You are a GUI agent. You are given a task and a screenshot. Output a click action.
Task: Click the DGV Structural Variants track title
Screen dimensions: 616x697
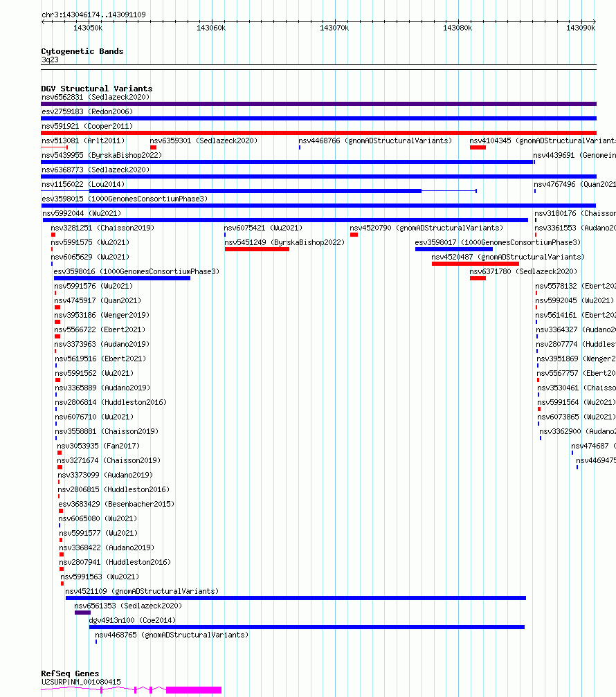96,89
